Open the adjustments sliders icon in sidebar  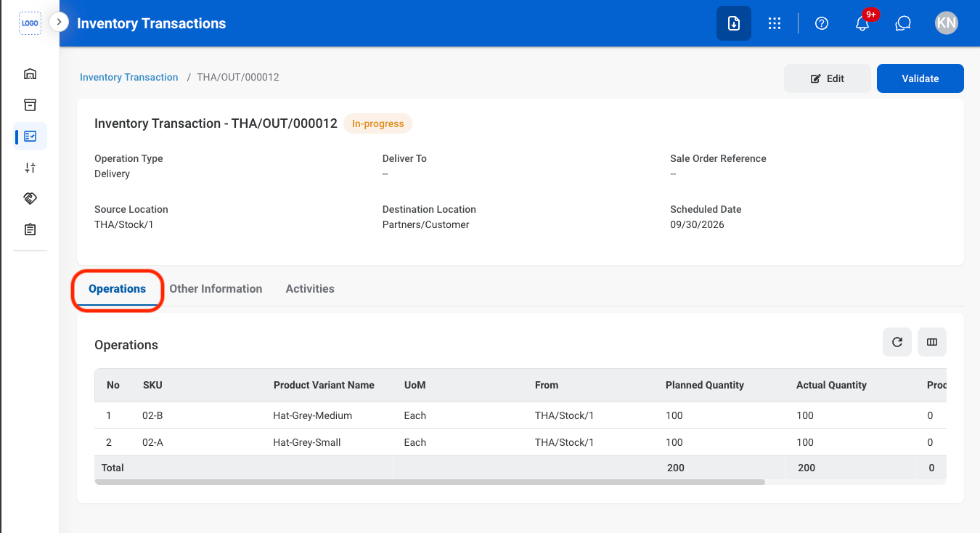coord(30,168)
